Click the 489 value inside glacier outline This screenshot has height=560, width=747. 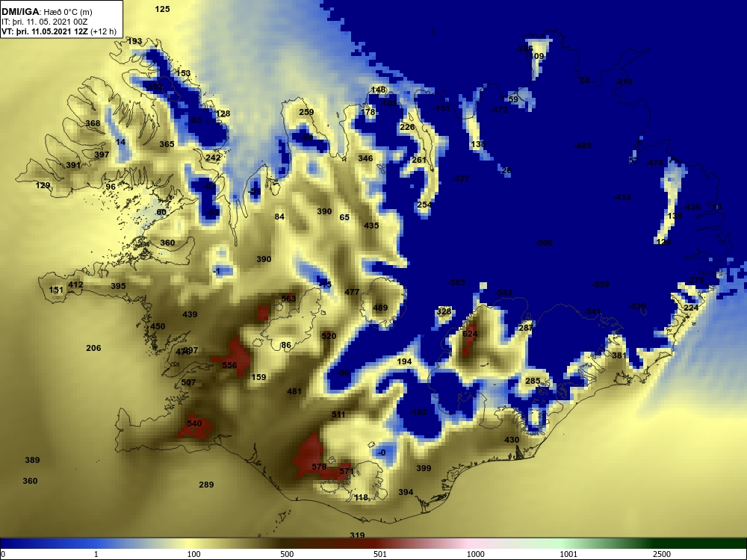380,308
